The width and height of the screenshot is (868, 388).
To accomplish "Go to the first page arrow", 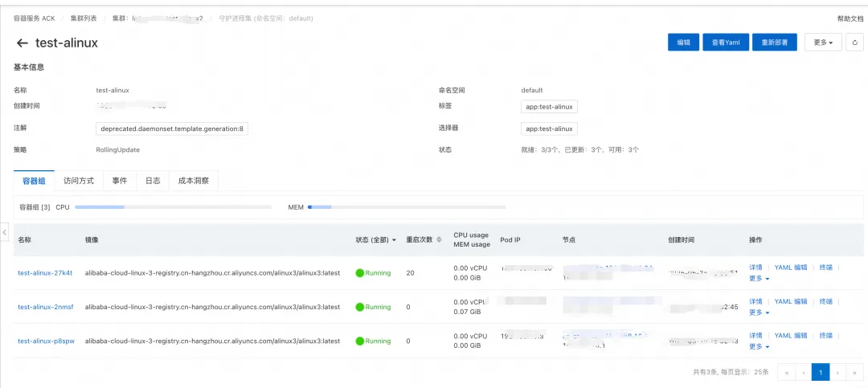I will point(786,373).
